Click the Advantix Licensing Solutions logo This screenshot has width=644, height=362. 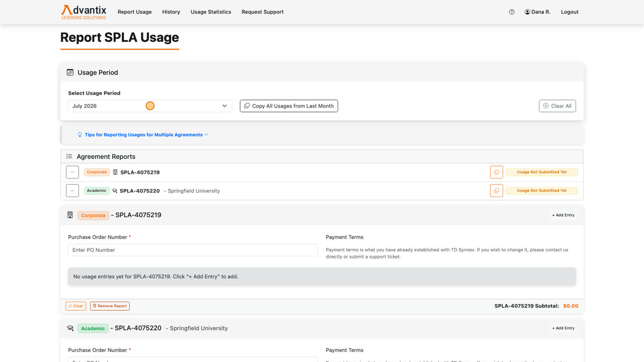pyautogui.click(x=84, y=12)
